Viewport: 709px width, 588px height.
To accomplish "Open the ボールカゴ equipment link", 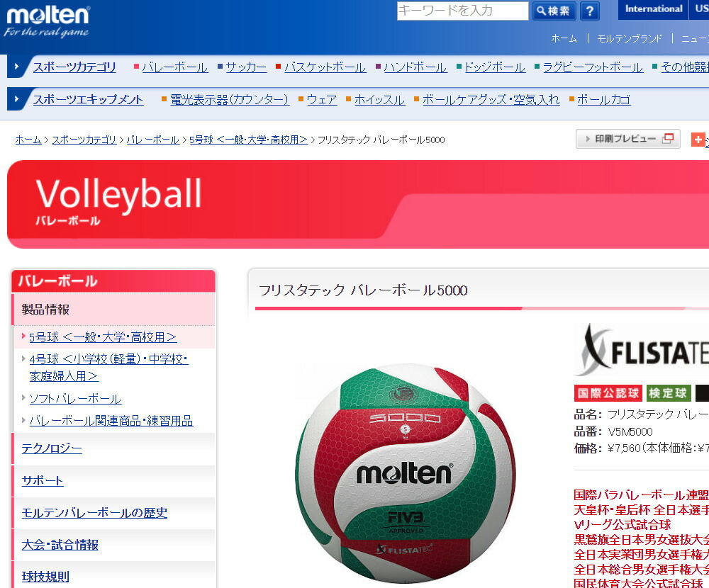I will point(604,100).
